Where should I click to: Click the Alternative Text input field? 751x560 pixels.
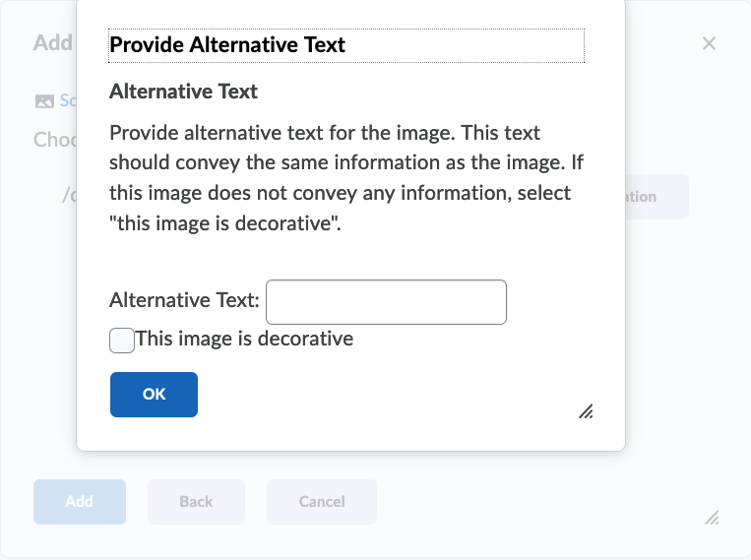tap(386, 302)
